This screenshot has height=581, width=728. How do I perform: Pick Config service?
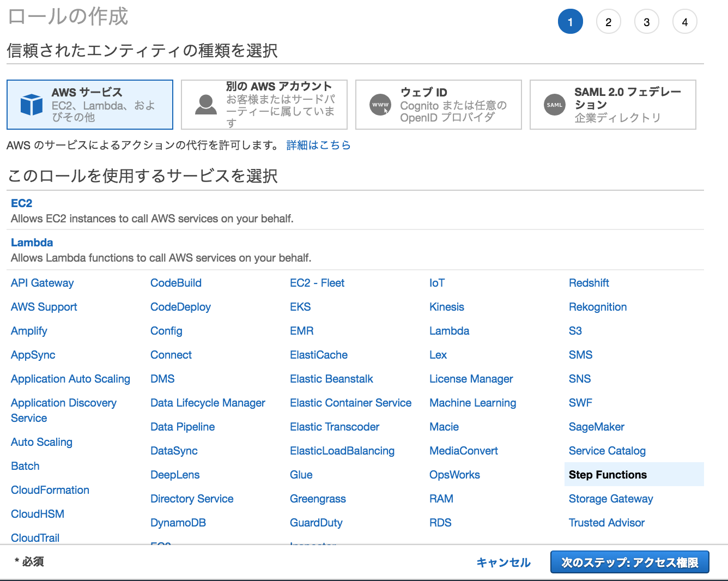[x=166, y=331]
